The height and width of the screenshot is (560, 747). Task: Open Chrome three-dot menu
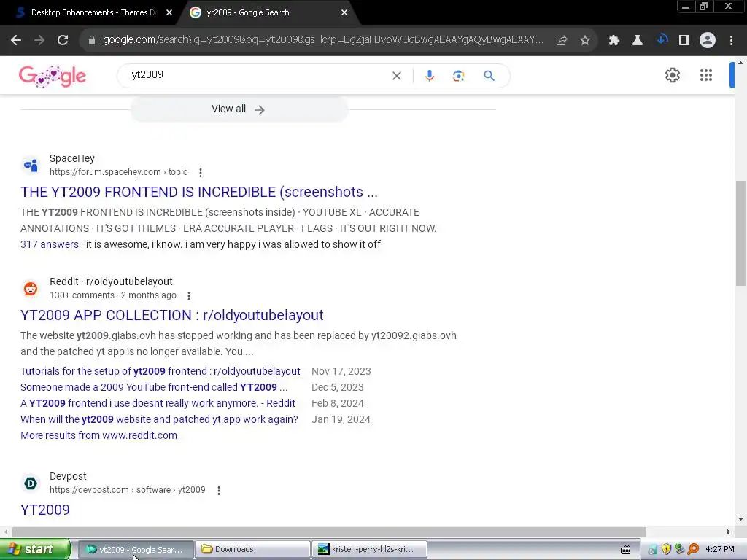[x=731, y=41]
